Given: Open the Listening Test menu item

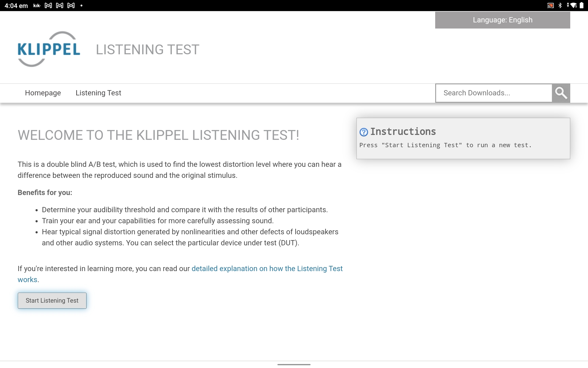Looking at the screenshot, I should (x=98, y=93).
